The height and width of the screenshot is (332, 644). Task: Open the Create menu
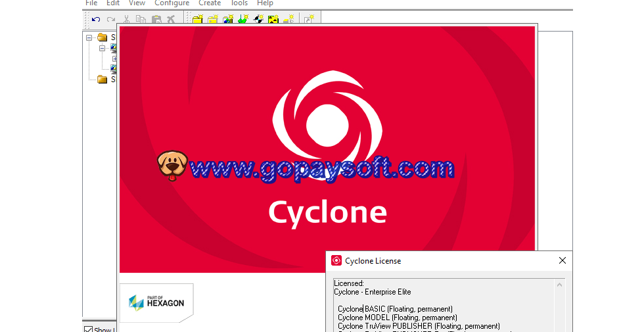pyautogui.click(x=210, y=3)
